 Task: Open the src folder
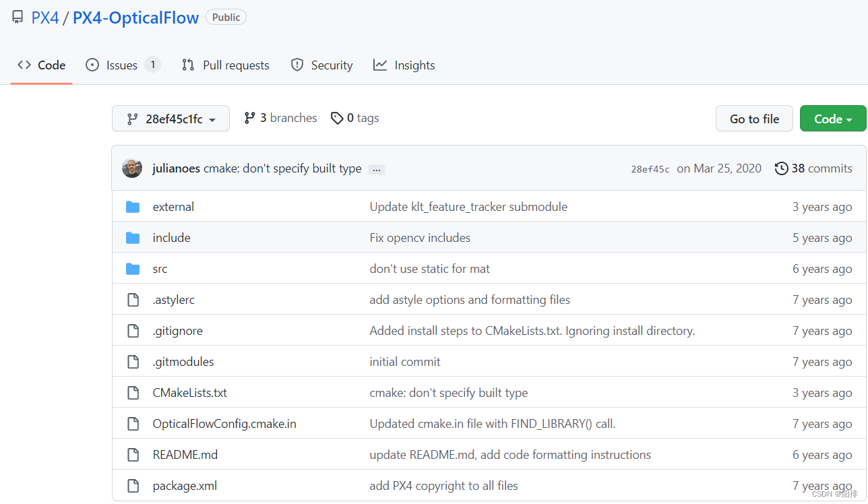click(x=160, y=269)
